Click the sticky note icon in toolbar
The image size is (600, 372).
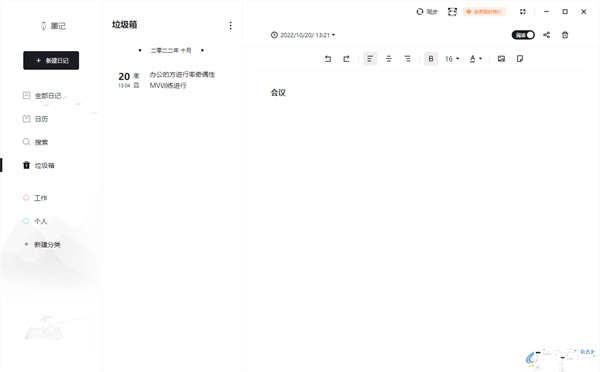[x=520, y=59]
